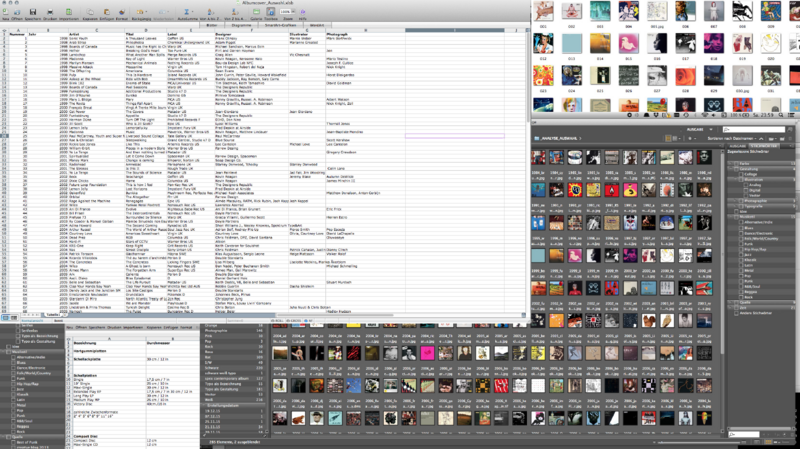Open the Galerie toolbar icon

pos(255,12)
